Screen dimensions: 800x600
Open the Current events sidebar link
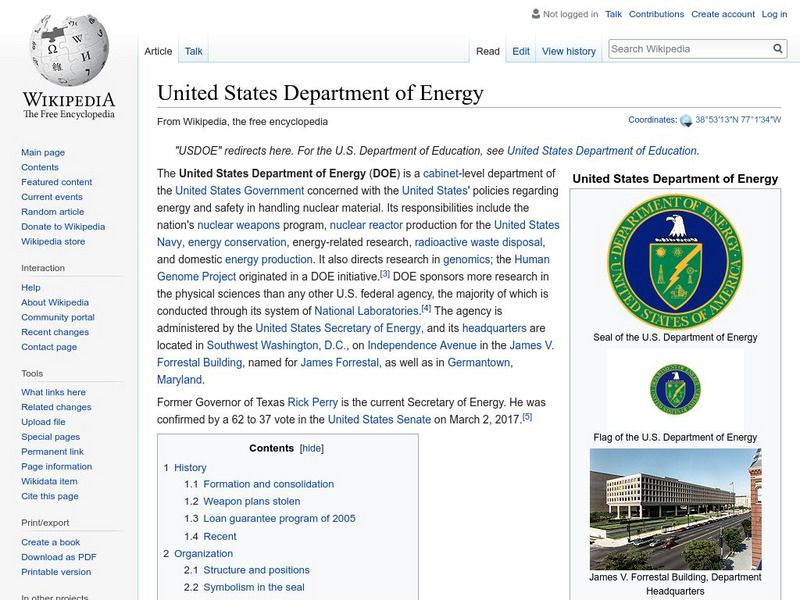click(x=52, y=197)
